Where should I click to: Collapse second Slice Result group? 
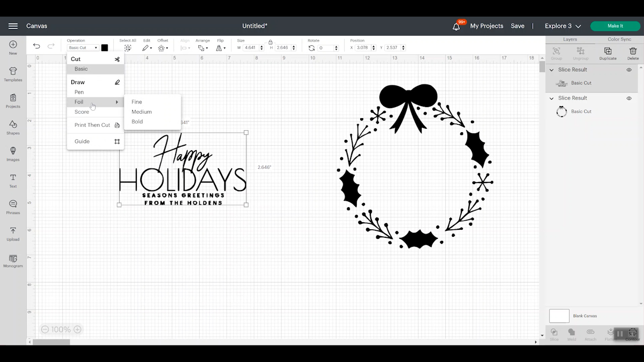tap(551, 98)
